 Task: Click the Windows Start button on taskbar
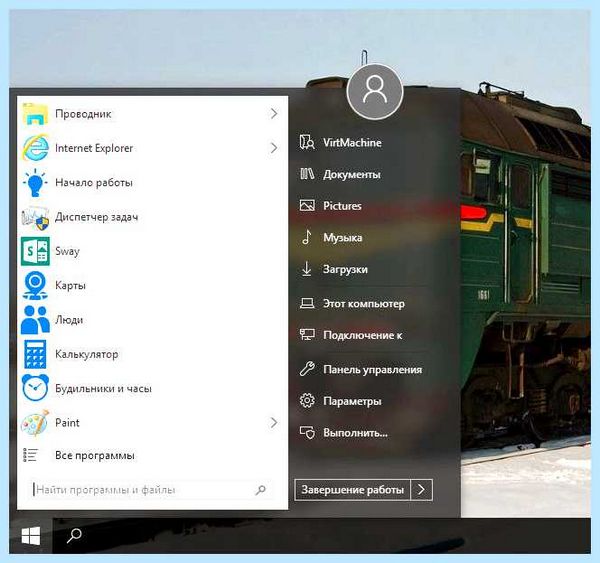(31, 535)
